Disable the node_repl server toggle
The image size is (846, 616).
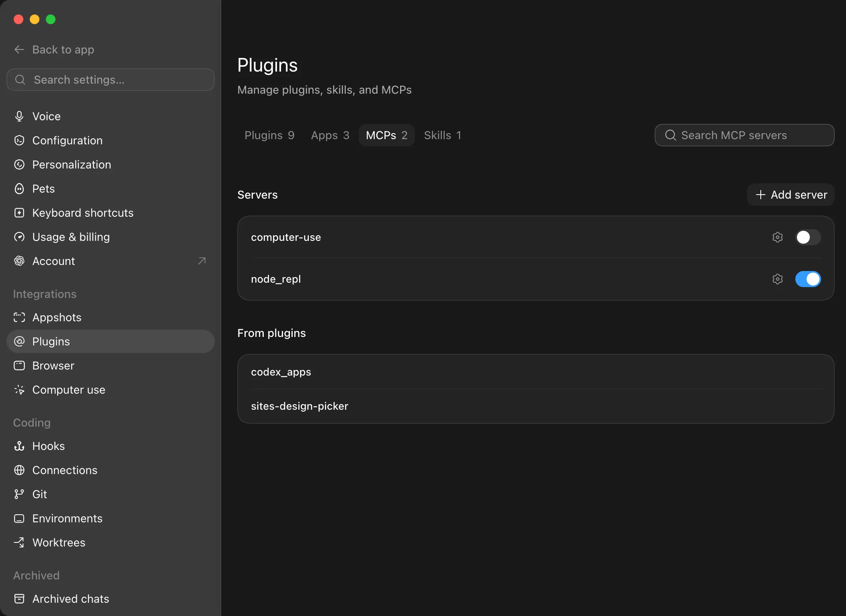pos(808,279)
